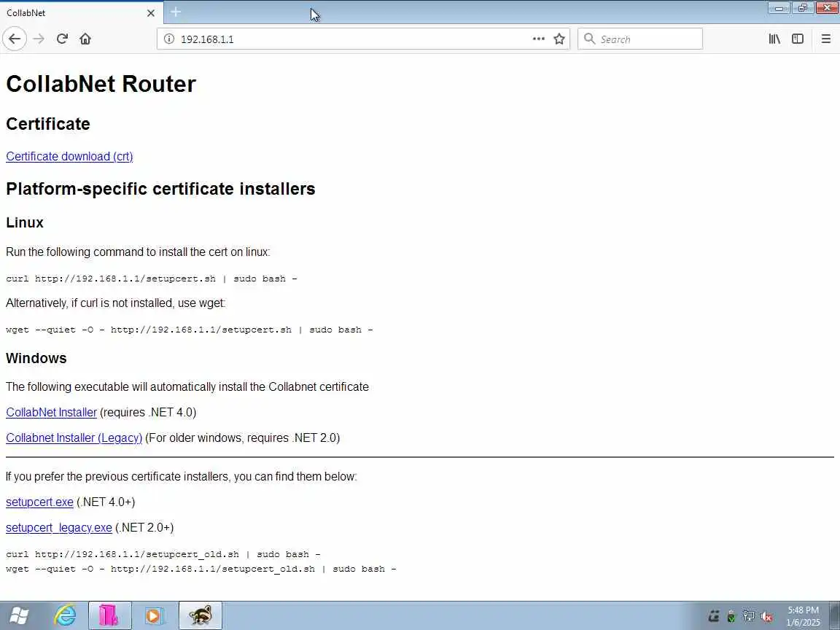The image size is (840, 630).
Task: Restore down the browser window
Action: 803,7
